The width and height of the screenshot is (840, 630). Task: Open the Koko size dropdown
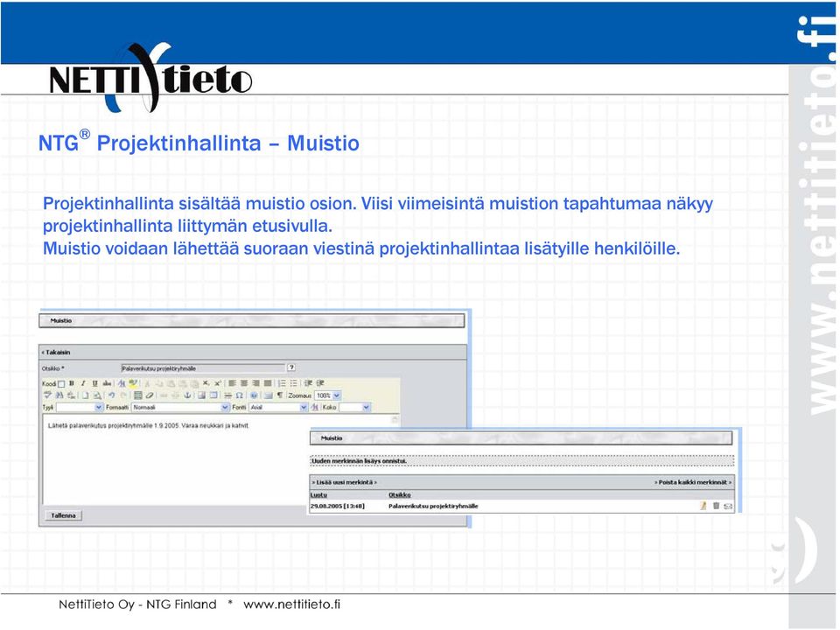(354, 408)
